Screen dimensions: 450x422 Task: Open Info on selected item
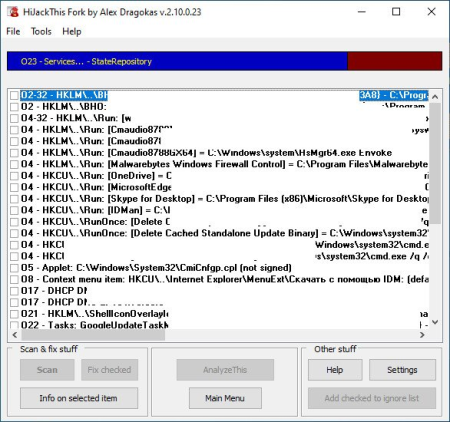click(79, 398)
